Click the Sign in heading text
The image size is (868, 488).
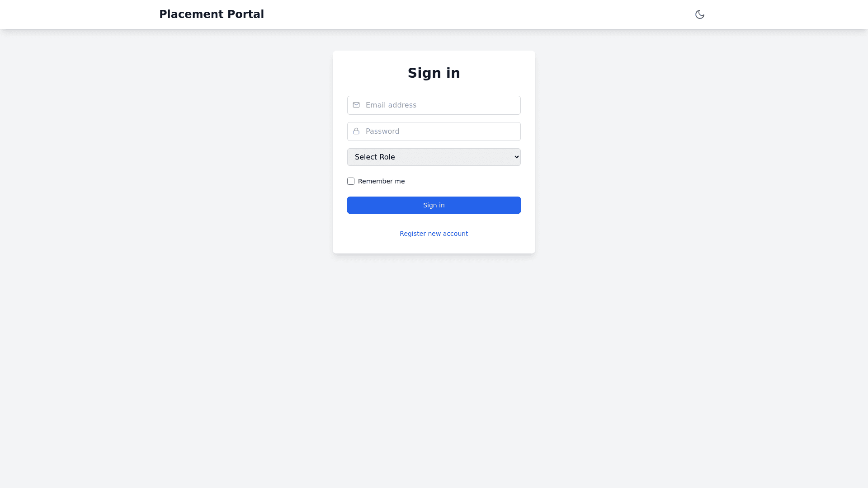[434, 73]
